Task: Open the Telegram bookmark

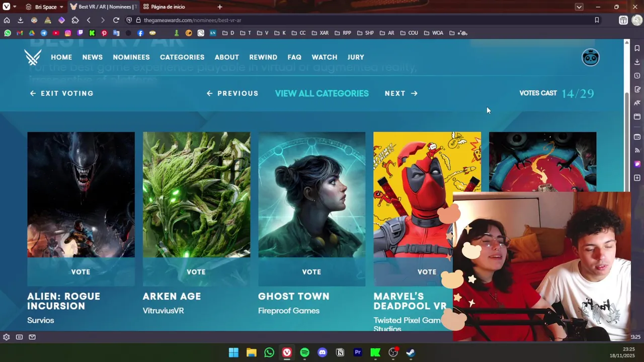Action: coord(44,33)
